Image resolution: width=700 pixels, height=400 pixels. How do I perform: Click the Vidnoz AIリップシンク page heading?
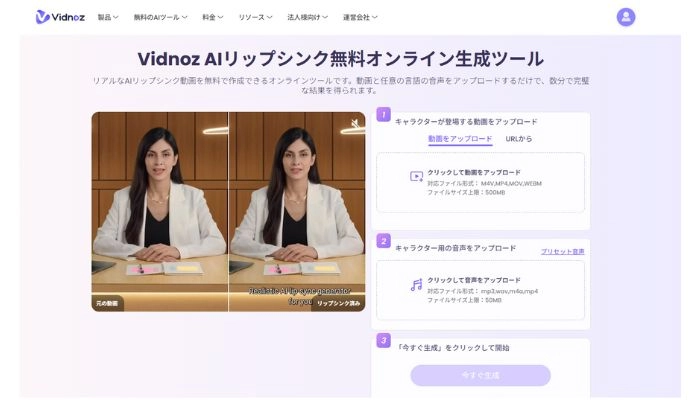pos(341,59)
